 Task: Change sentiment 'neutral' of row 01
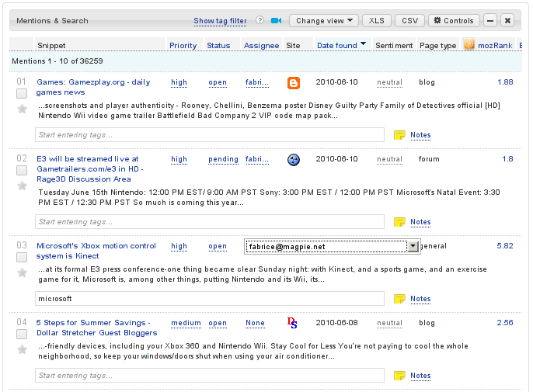(x=389, y=82)
